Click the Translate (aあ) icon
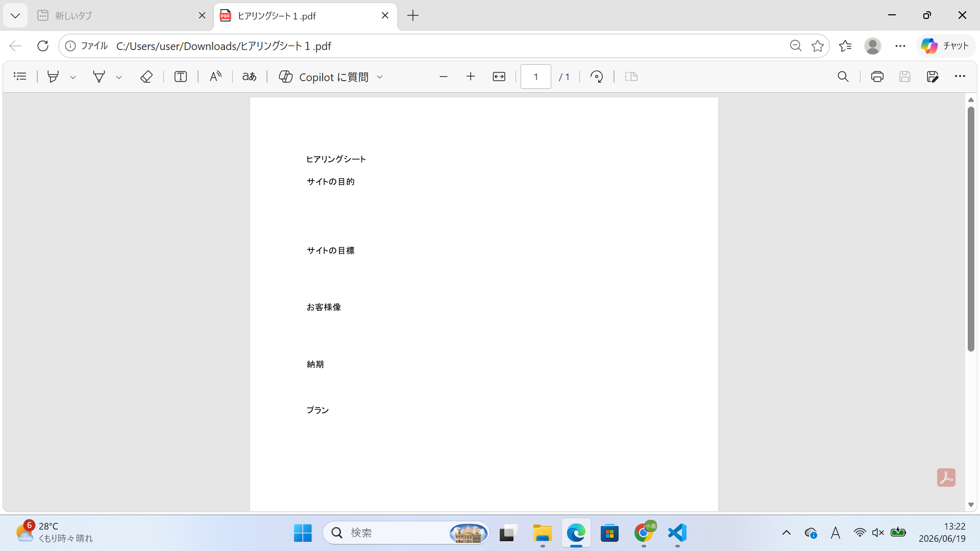Viewport: 980px width, 551px height. click(249, 77)
